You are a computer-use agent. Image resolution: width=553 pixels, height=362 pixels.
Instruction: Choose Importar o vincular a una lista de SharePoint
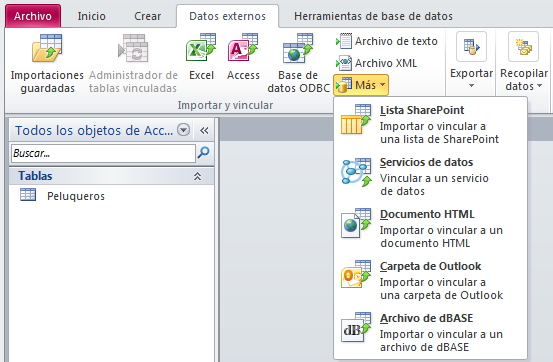tap(439, 133)
